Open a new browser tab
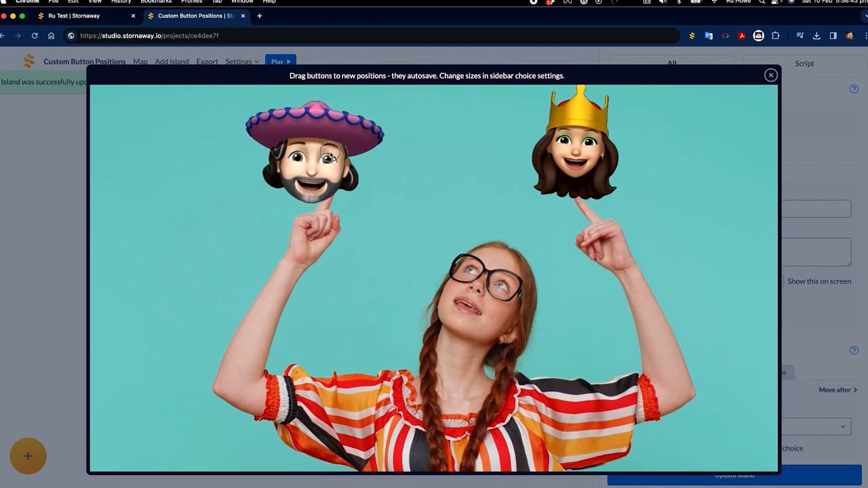 (x=259, y=16)
